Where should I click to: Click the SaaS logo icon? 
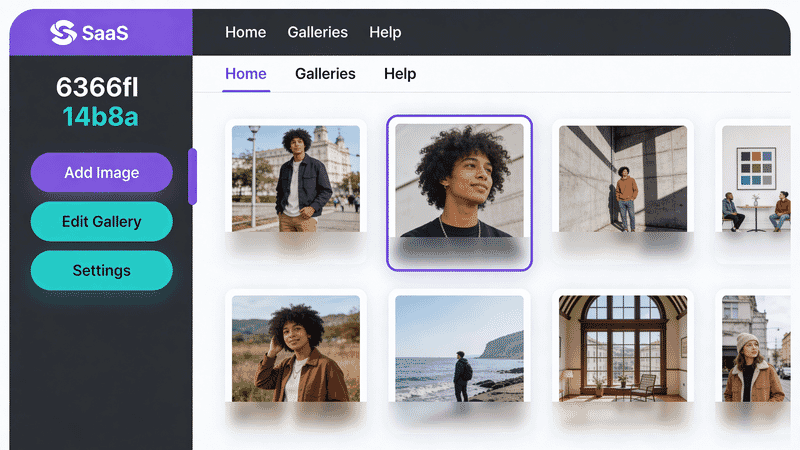click(x=64, y=33)
